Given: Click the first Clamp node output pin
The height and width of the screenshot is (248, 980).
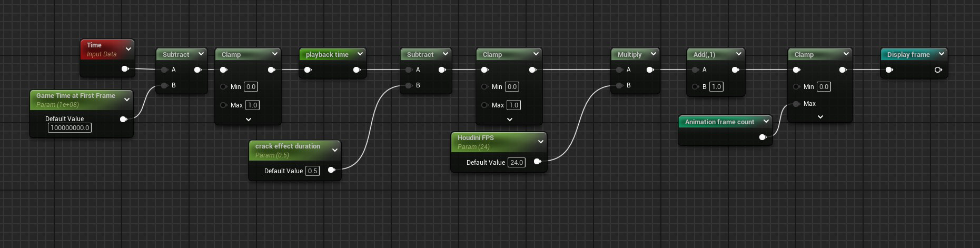Looking at the screenshot, I should coord(271,70).
